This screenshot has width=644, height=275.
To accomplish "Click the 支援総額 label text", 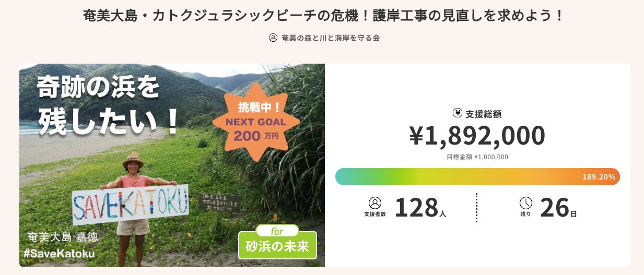I will [x=483, y=114].
